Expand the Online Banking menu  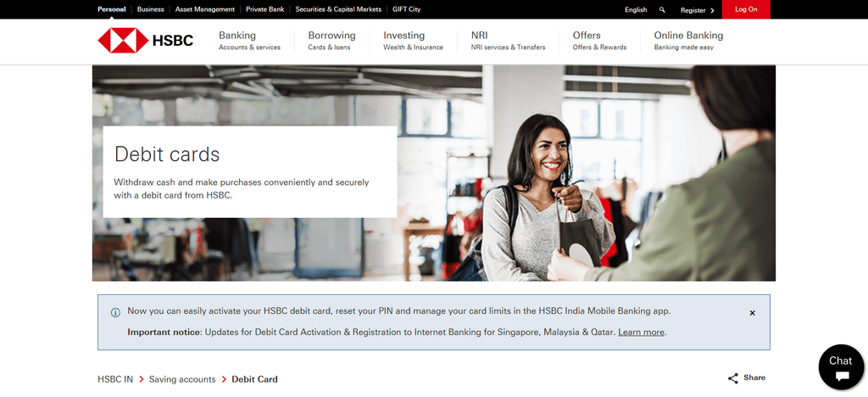[688, 41]
